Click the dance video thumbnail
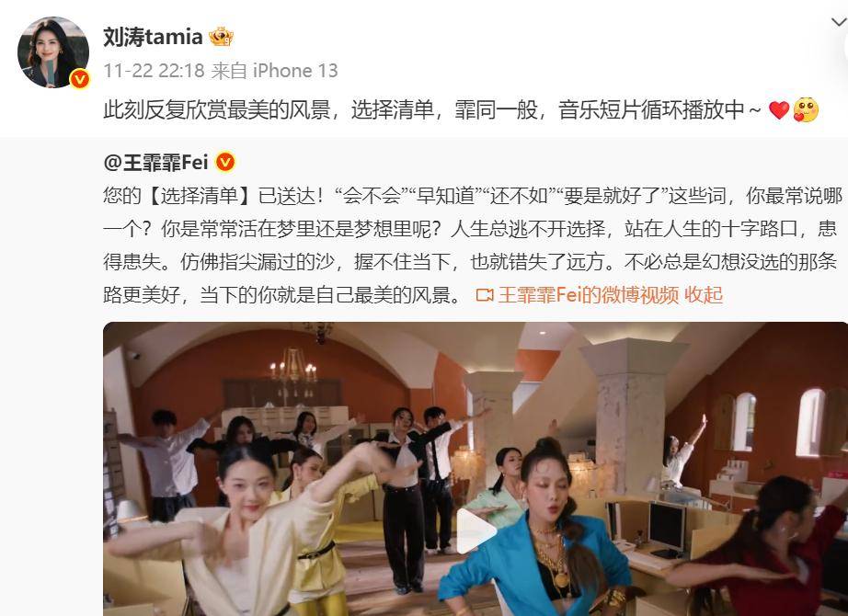848x616 pixels. pos(476,469)
